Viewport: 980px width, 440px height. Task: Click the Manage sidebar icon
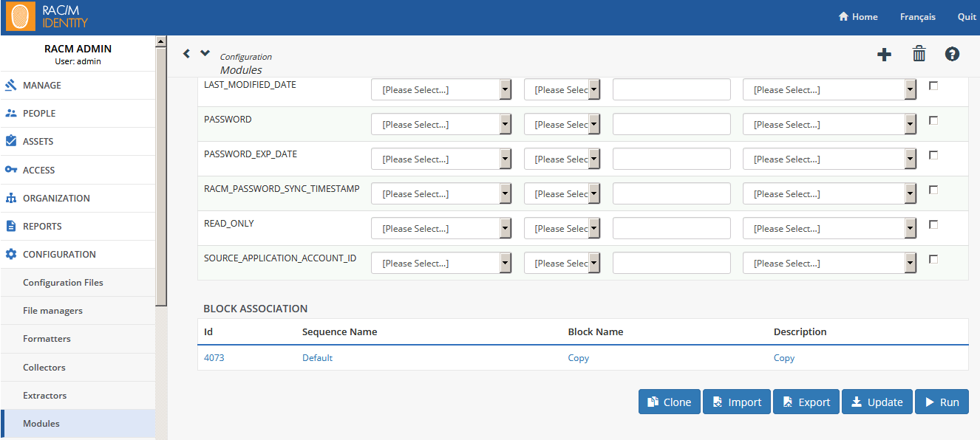pyautogui.click(x=11, y=85)
